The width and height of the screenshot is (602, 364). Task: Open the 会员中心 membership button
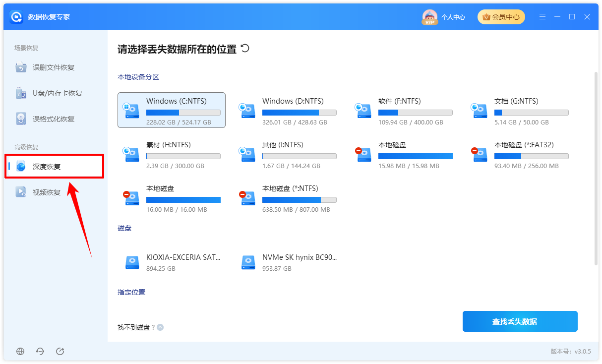coord(501,17)
